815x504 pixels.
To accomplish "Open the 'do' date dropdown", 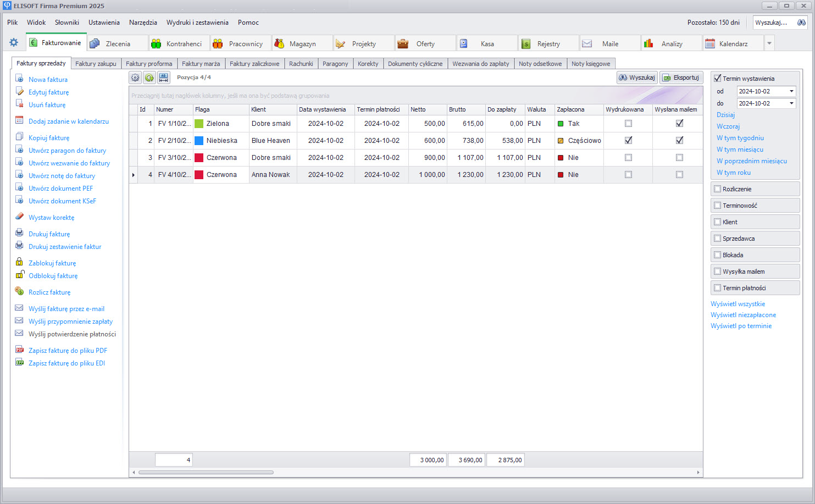I will (791, 103).
